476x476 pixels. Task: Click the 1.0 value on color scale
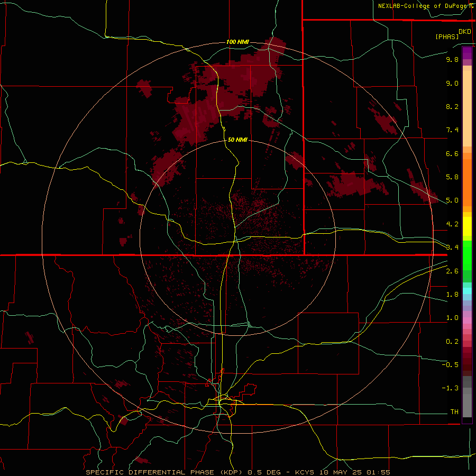pos(452,318)
